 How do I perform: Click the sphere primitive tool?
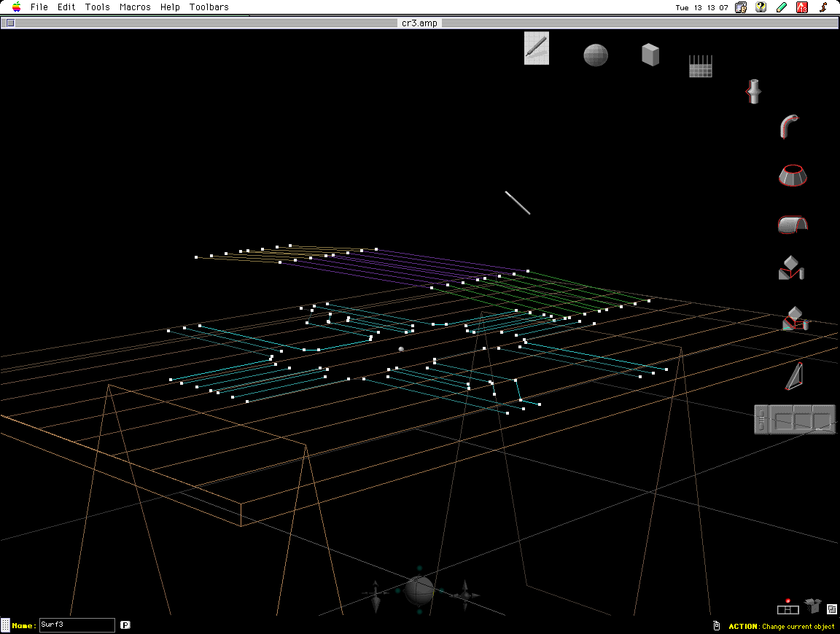596,55
